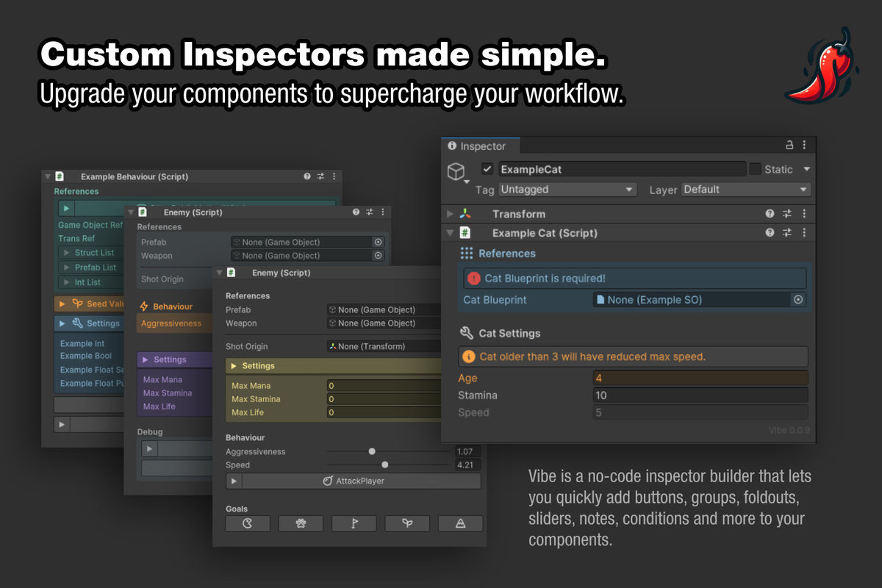The width and height of the screenshot is (882, 588).
Task: Click the Prefab object picker in back Enemy panel
Action: point(378,242)
